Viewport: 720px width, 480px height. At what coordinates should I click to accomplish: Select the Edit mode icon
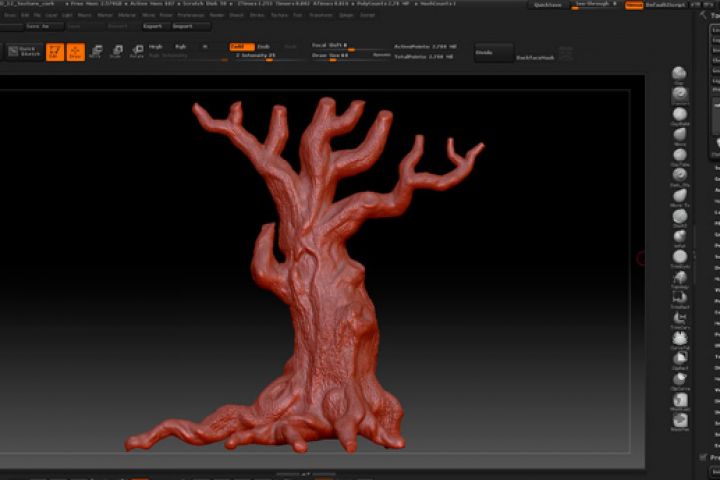tap(54, 52)
